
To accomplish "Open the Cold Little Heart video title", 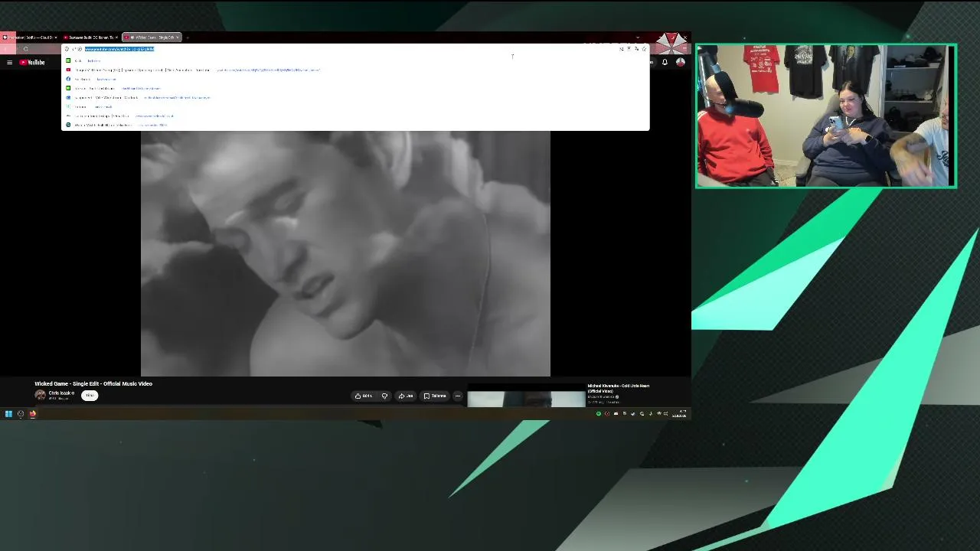I will (619, 388).
